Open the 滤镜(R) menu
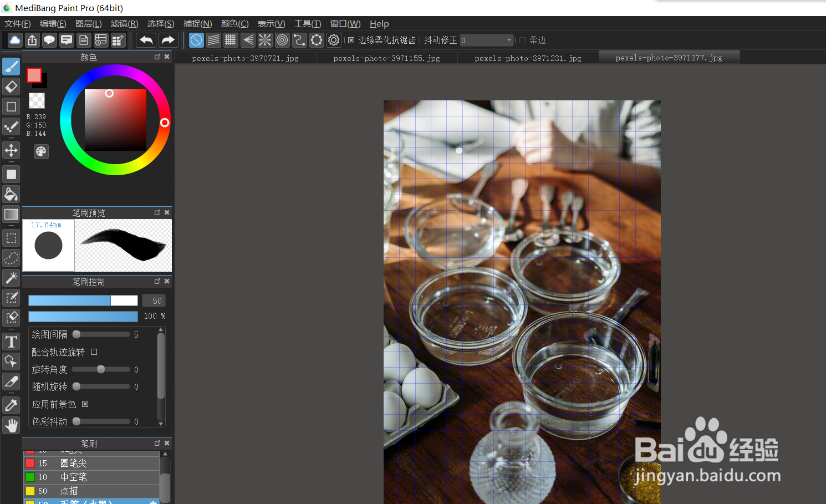The height and width of the screenshot is (504, 826). click(x=125, y=24)
